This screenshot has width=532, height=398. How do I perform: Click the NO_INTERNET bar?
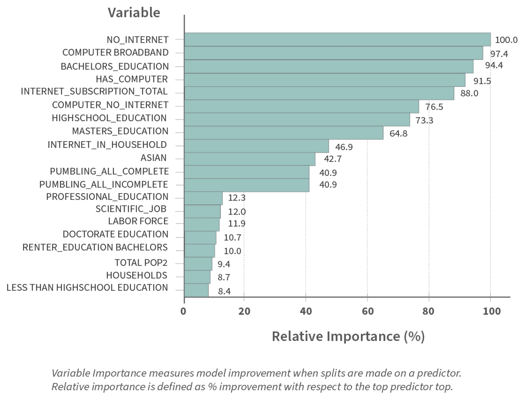click(337, 39)
